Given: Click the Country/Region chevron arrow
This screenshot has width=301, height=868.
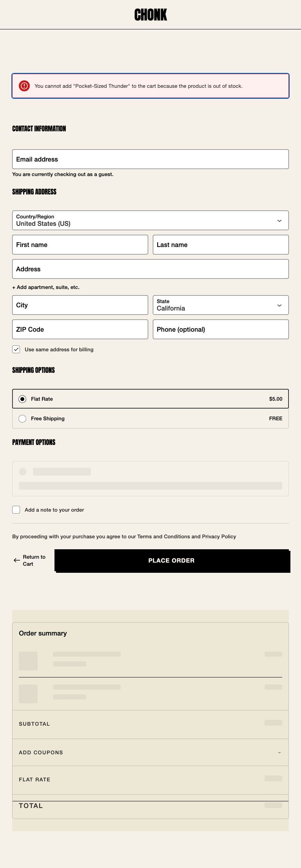Looking at the screenshot, I should point(279,221).
